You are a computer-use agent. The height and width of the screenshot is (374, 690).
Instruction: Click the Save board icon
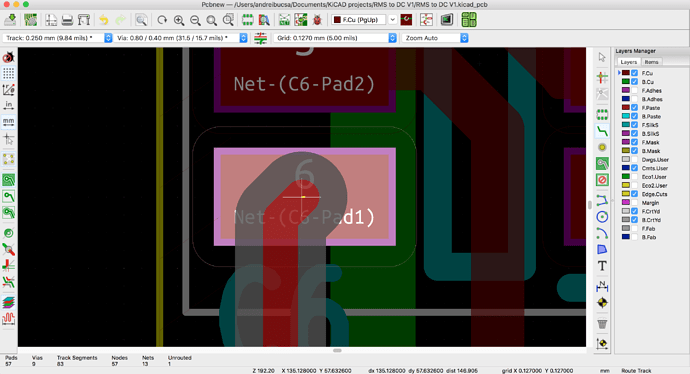pos(10,20)
